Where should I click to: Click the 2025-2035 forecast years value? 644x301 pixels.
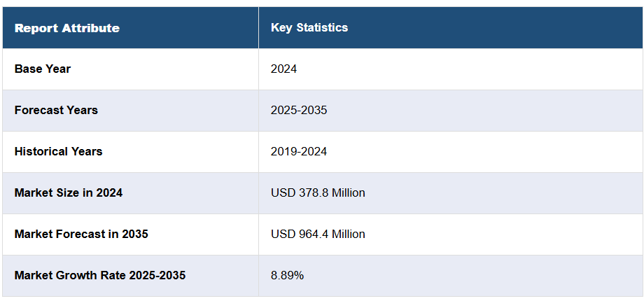[x=299, y=110]
